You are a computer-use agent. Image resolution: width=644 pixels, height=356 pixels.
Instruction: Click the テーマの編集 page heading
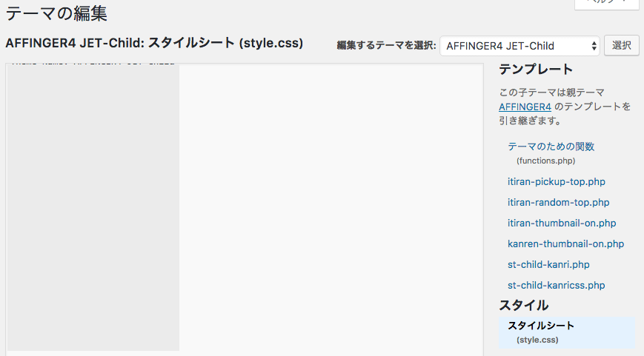pyautogui.click(x=56, y=13)
